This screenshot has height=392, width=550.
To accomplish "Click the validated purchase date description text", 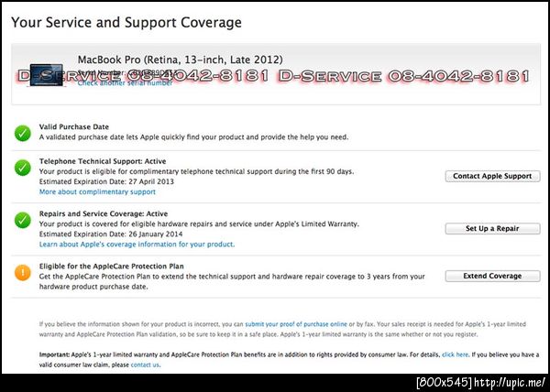I will [193, 137].
